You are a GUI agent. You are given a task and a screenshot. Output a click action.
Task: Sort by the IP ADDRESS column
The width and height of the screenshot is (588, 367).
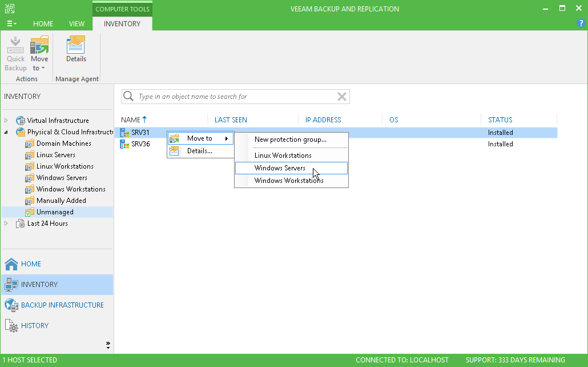click(323, 120)
